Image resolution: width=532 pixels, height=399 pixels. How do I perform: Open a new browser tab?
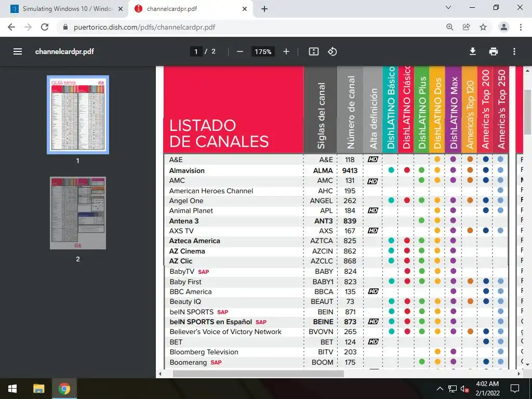pos(264,9)
